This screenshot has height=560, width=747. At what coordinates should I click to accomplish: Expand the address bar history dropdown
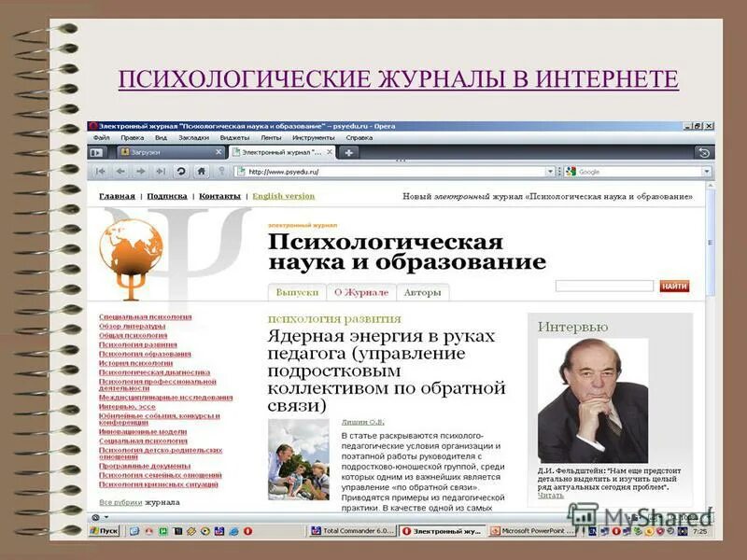pos(549,173)
